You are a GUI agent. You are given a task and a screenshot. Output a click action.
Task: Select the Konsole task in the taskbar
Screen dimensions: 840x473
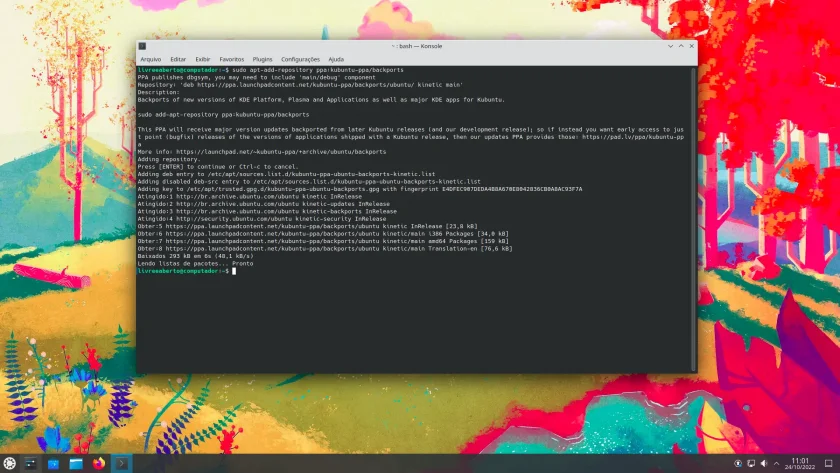(122, 463)
